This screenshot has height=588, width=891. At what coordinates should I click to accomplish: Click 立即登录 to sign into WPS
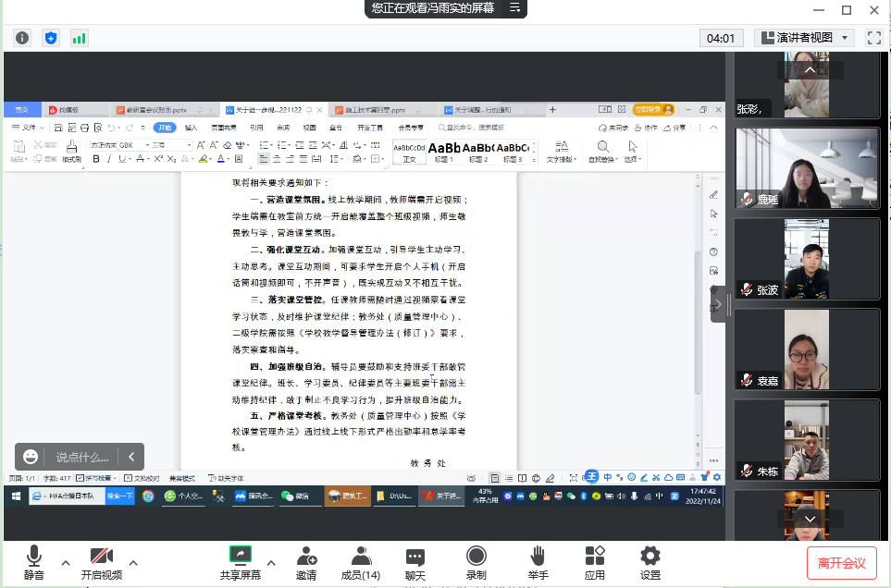tap(648, 108)
